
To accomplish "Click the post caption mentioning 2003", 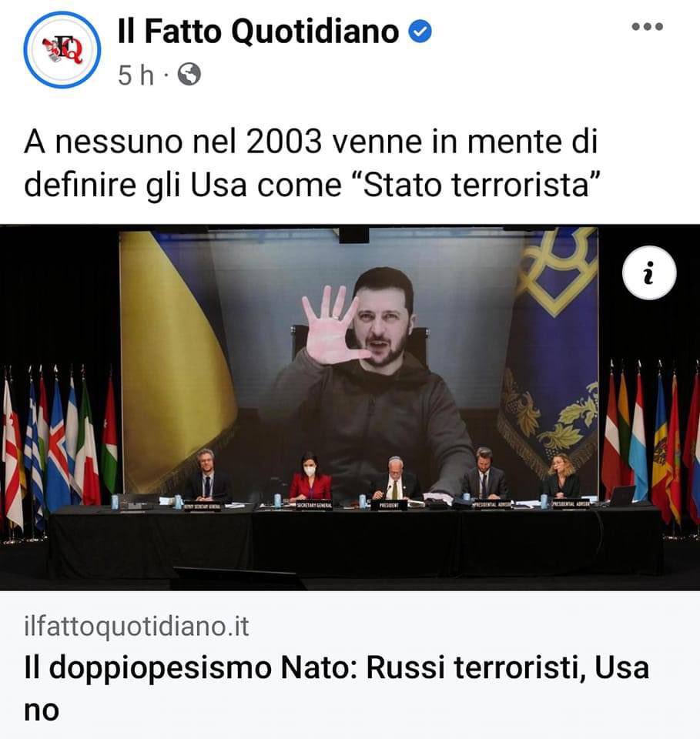I will pyautogui.click(x=311, y=162).
